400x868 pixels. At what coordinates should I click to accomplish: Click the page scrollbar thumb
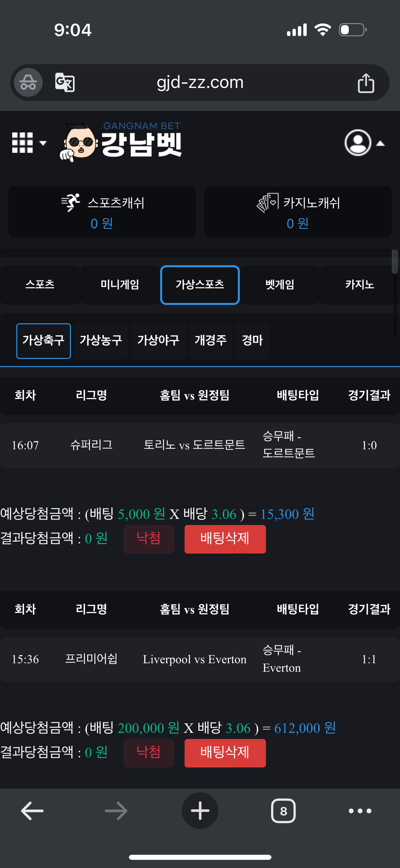click(x=395, y=261)
